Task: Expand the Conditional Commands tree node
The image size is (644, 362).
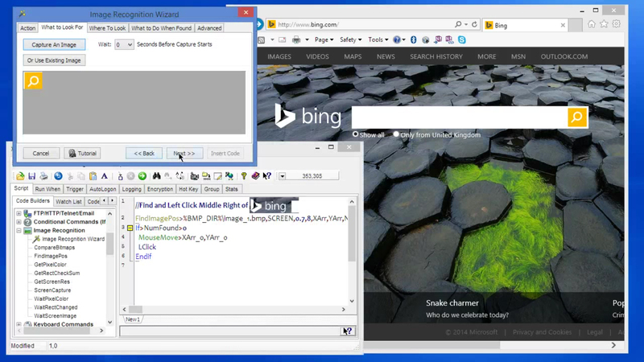Action: [x=19, y=222]
